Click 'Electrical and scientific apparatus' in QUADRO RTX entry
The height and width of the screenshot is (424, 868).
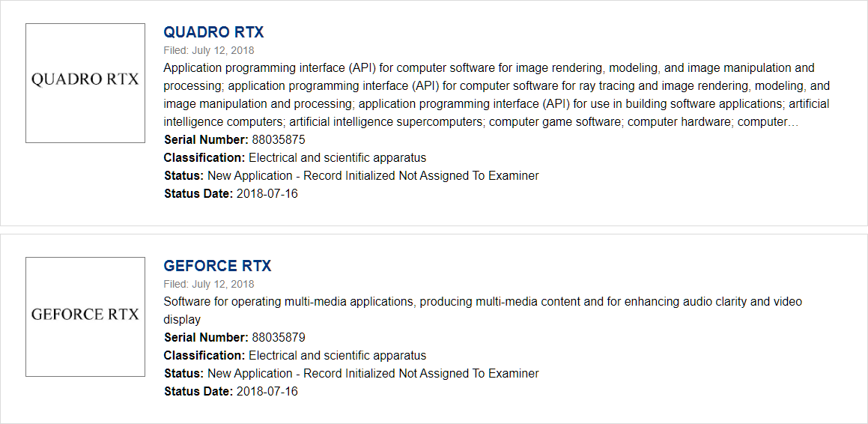tap(337, 157)
